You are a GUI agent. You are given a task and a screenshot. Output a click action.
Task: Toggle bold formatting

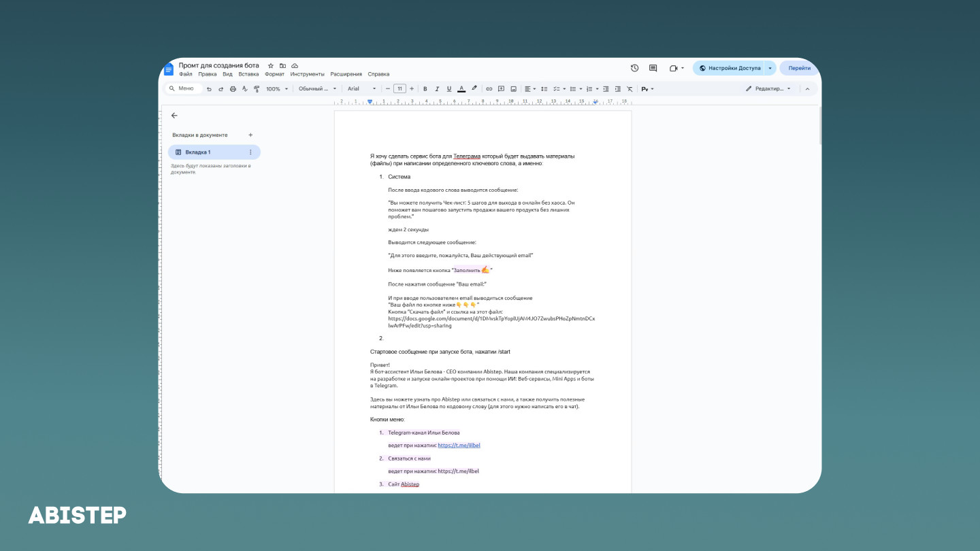425,89
